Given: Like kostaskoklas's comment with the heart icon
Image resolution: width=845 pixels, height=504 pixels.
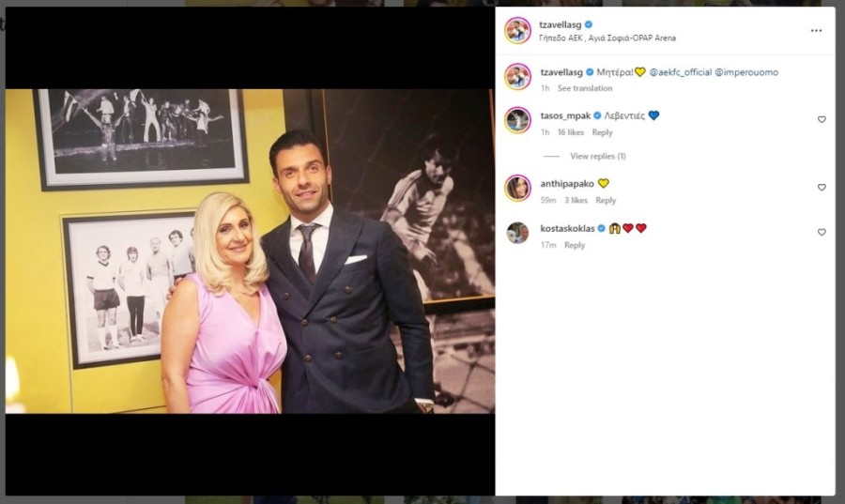Looking at the screenshot, I should [822, 232].
